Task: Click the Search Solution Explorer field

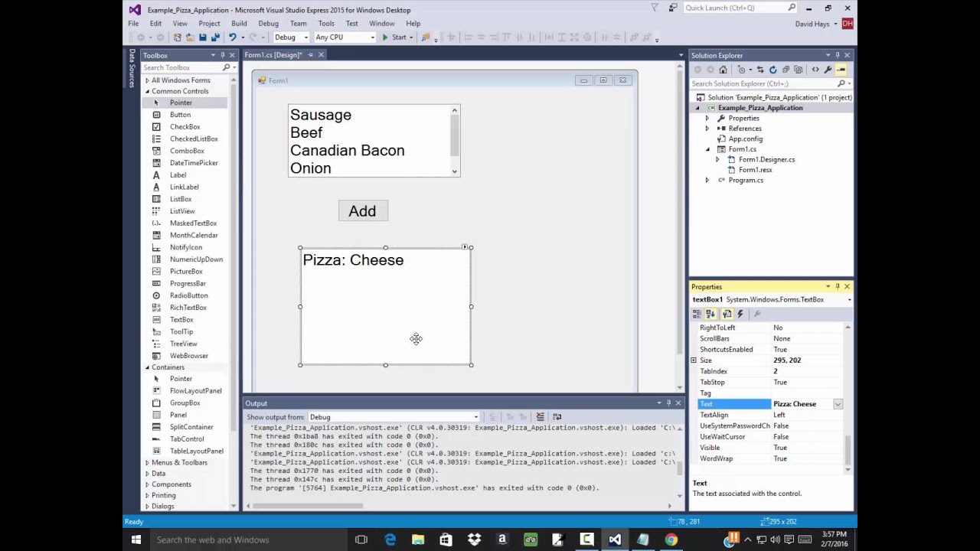Action: (x=771, y=83)
